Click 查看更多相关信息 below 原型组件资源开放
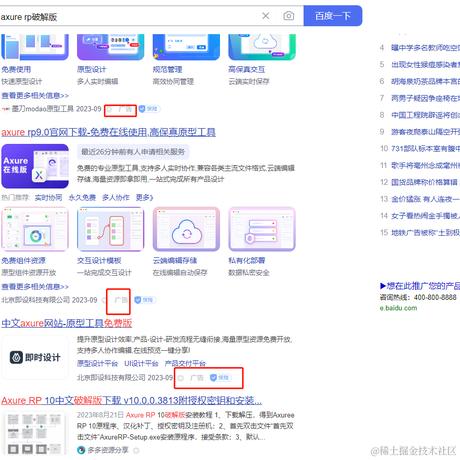Viewport: 460px width, 460px height. pyautogui.click(x=35, y=287)
